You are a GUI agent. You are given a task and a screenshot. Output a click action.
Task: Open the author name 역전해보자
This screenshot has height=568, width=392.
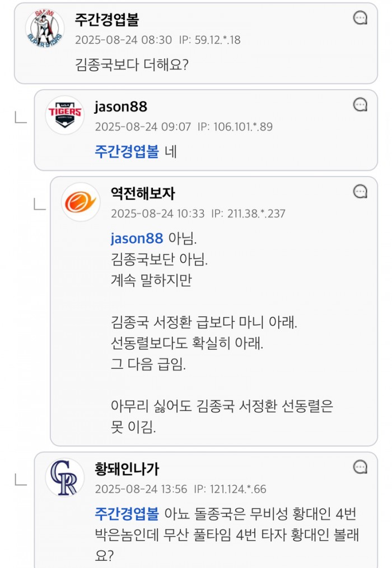click(143, 194)
